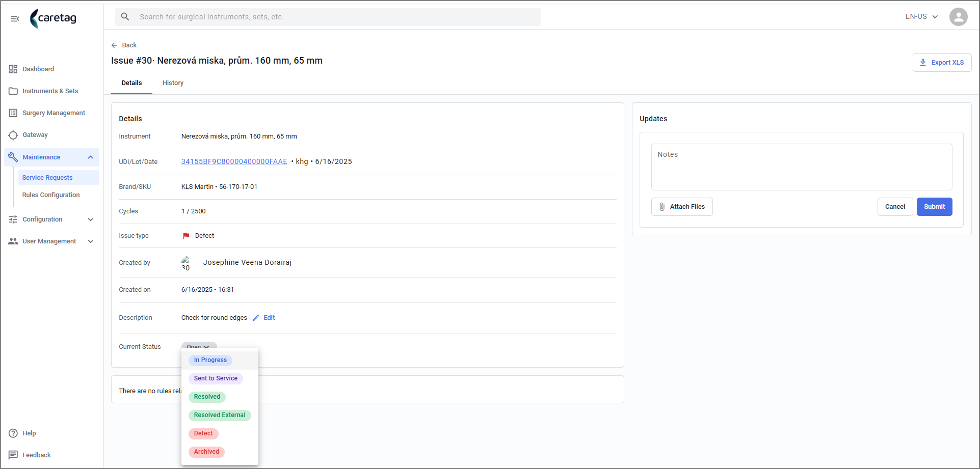Open the UDI link 34155BF9C80000400000FAAE
Viewport: 980px width, 469px height.
pos(234,161)
